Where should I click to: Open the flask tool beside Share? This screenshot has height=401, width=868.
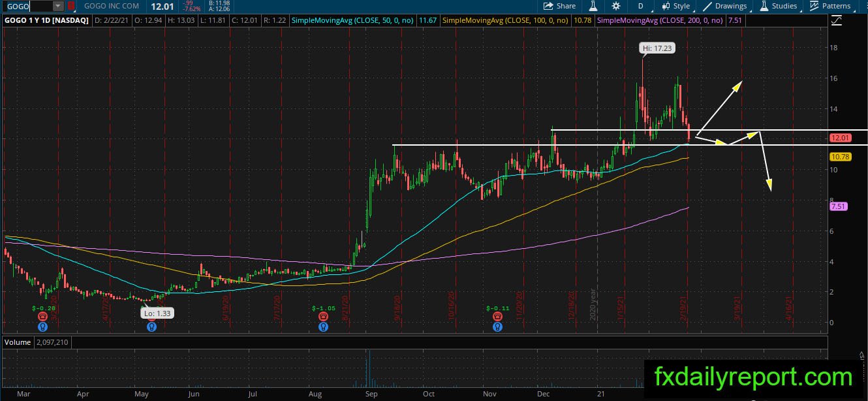point(593,6)
